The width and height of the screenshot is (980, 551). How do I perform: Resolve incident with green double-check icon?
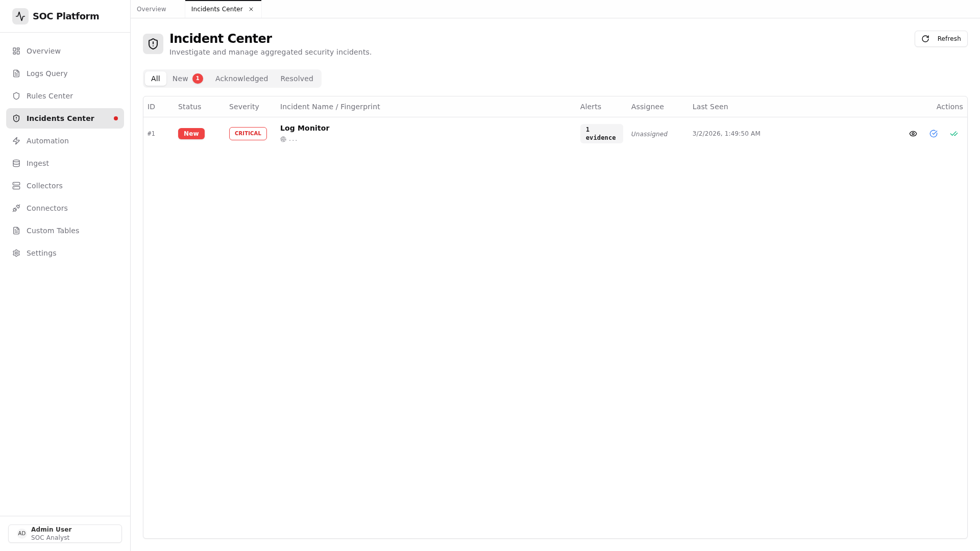click(954, 134)
